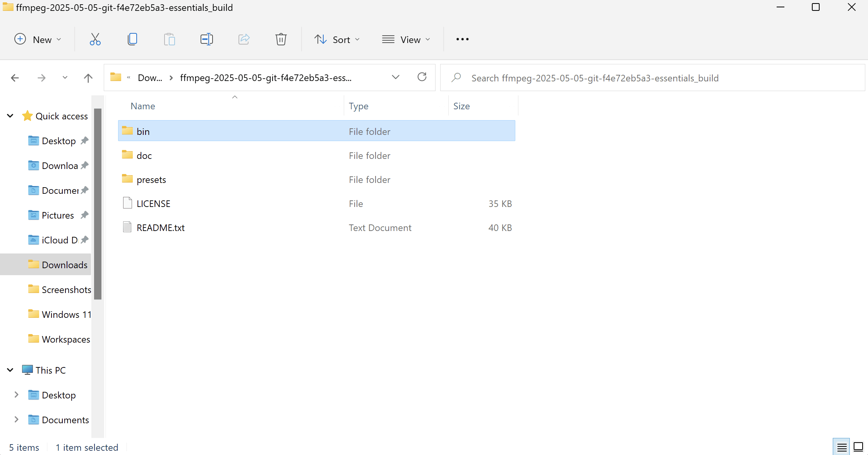Click the Copy icon in toolbar
The width and height of the screenshot is (868, 455).
click(132, 39)
